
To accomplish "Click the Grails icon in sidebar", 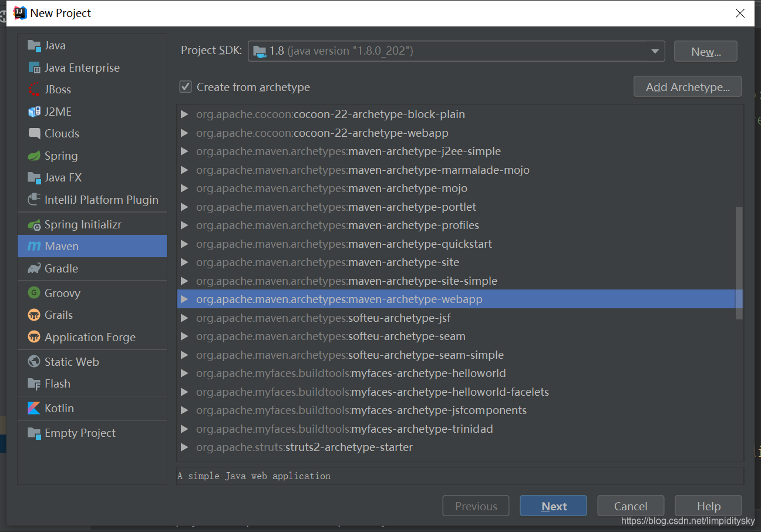I will point(34,315).
